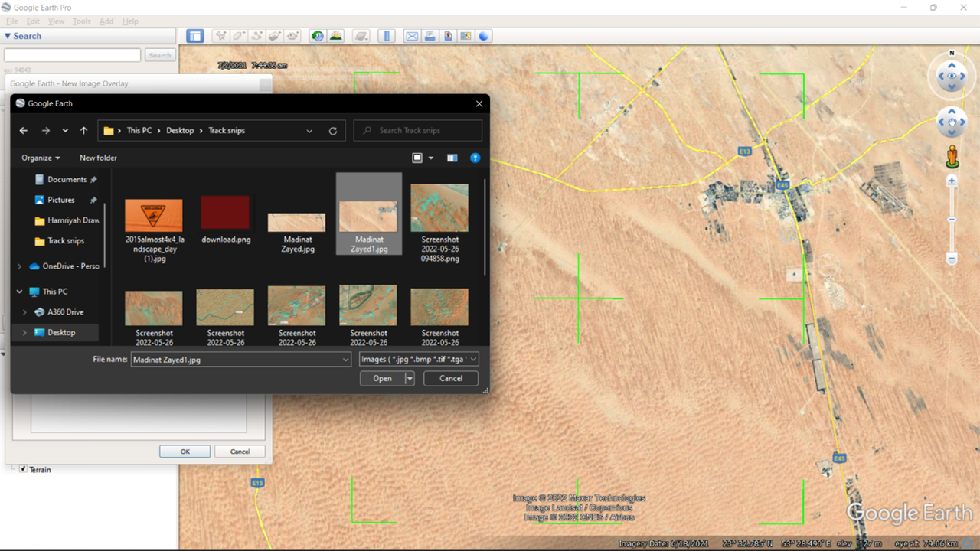
Task: Refresh the Track snips folder view
Action: pyautogui.click(x=333, y=131)
